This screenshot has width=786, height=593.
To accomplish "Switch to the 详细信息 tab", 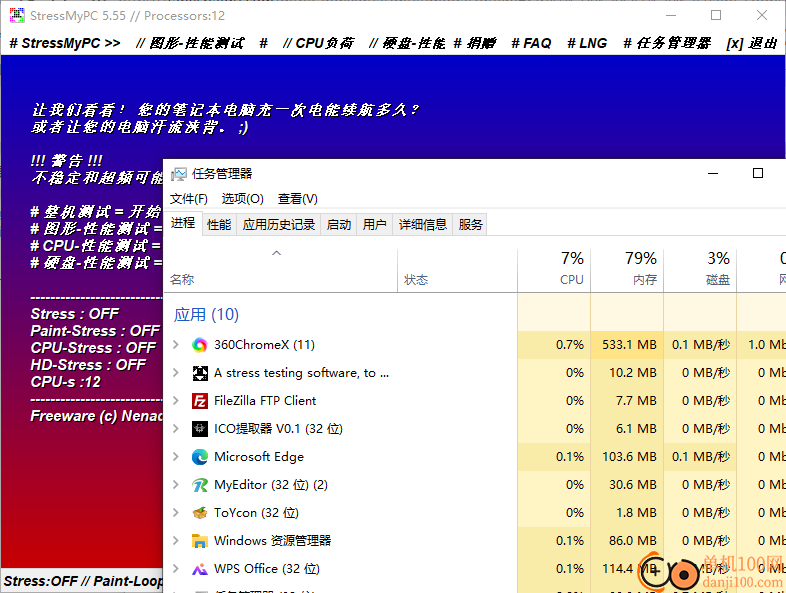I will (x=423, y=225).
